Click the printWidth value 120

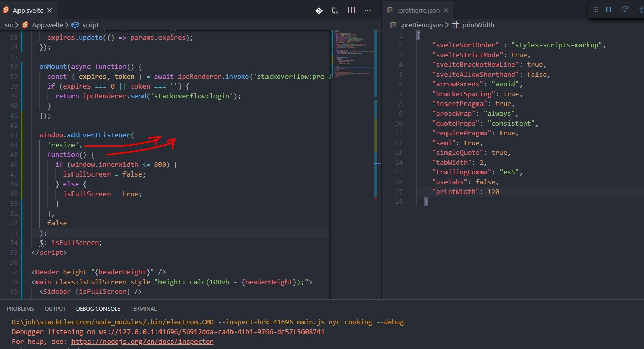click(x=493, y=192)
